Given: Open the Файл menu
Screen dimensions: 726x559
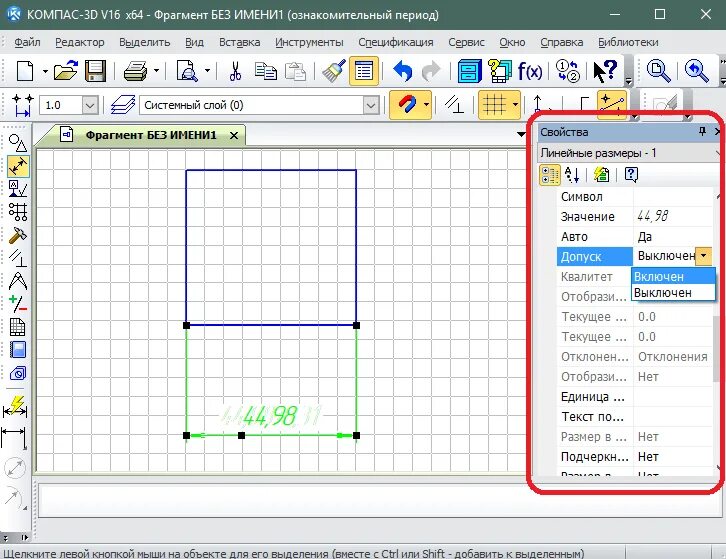Looking at the screenshot, I should click(x=27, y=42).
